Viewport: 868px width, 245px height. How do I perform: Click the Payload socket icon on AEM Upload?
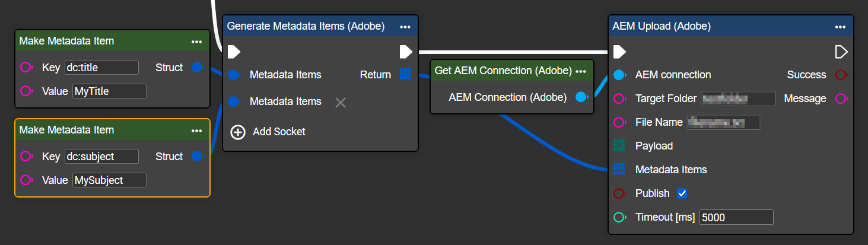(619, 145)
